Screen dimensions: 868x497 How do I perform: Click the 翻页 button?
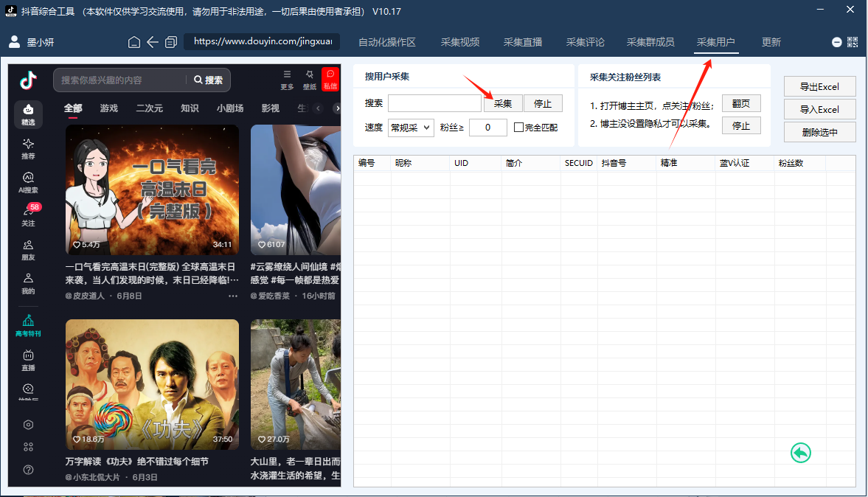pos(741,103)
